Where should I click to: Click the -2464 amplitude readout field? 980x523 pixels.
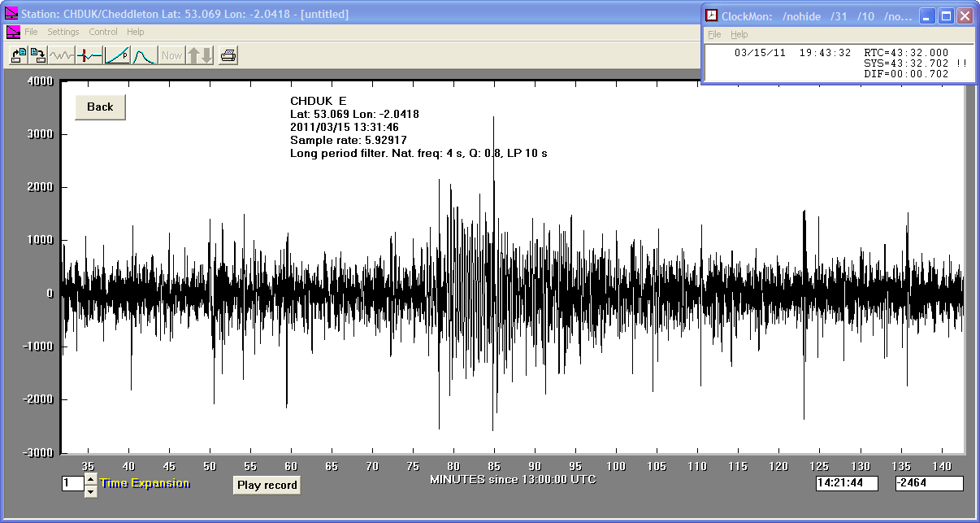(x=929, y=483)
